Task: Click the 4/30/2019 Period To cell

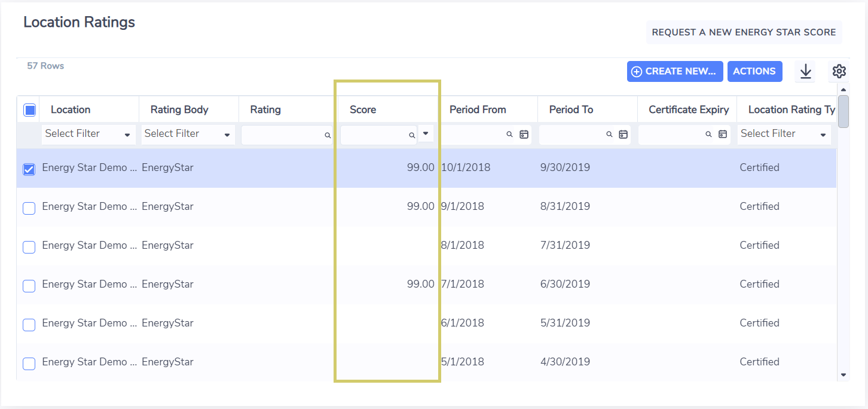Action: pyautogui.click(x=565, y=362)
